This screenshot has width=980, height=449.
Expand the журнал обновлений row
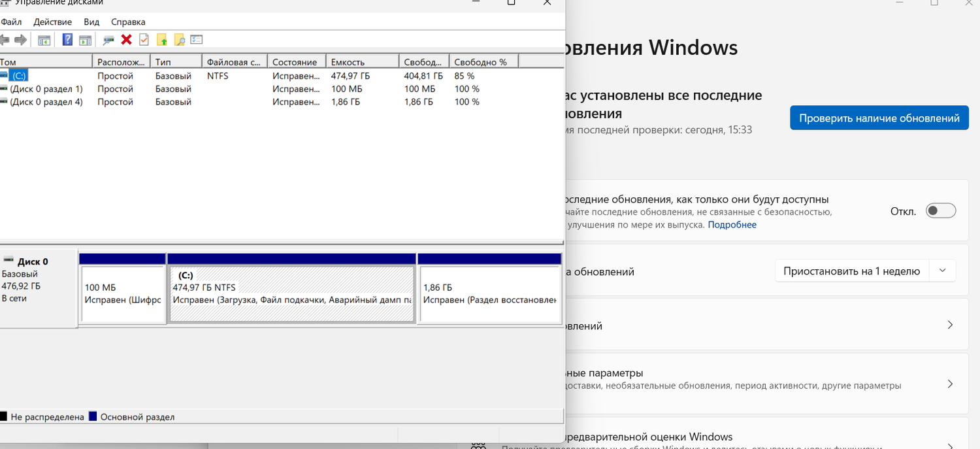951,324
